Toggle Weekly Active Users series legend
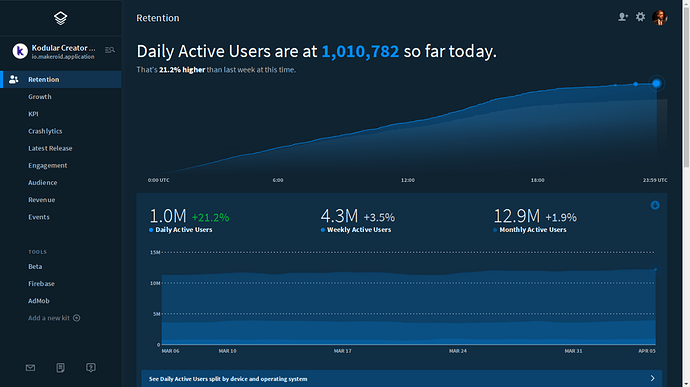This screenshot has height=387, width=690. point(356,230)
